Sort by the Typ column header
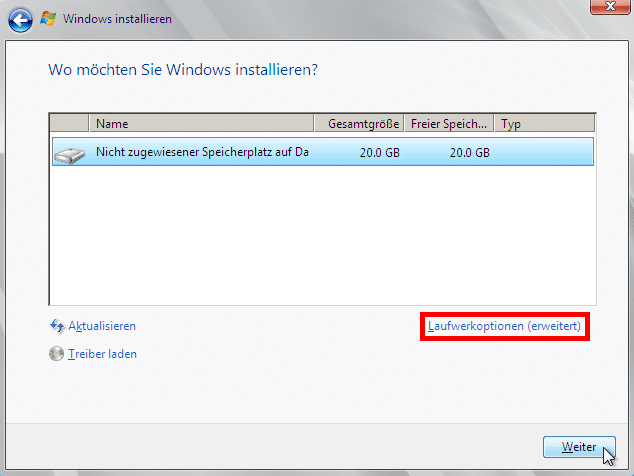 (x=545, y=123)
